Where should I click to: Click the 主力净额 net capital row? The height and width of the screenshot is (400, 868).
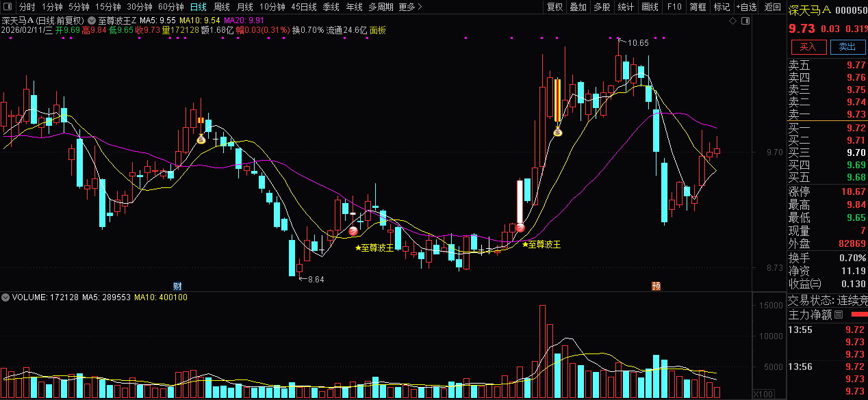coord(828,315)
